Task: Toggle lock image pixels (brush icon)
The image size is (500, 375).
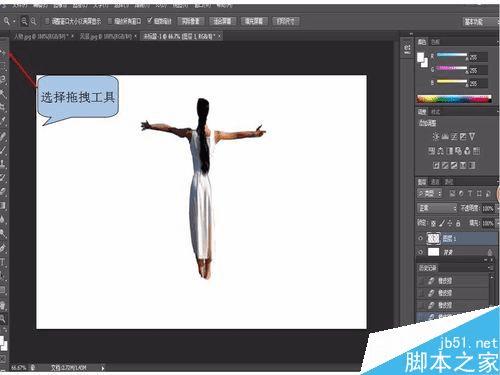Action: point(442,223)
